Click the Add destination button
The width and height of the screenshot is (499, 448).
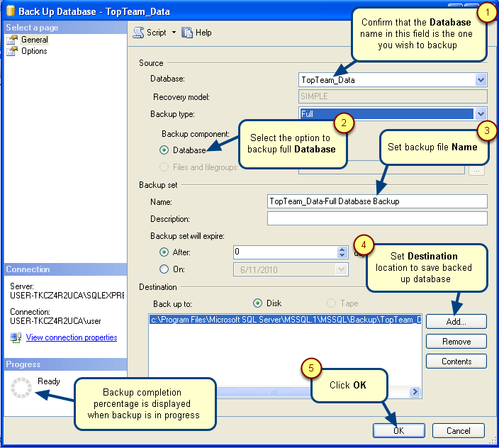point(456,322)
